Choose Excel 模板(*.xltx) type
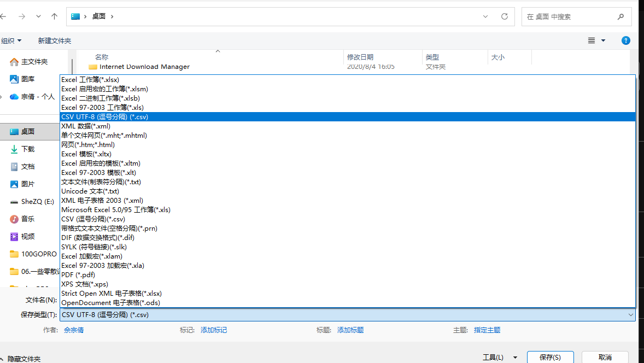The width and height of the screenshot is (644, 363). (x=348, y=154)
